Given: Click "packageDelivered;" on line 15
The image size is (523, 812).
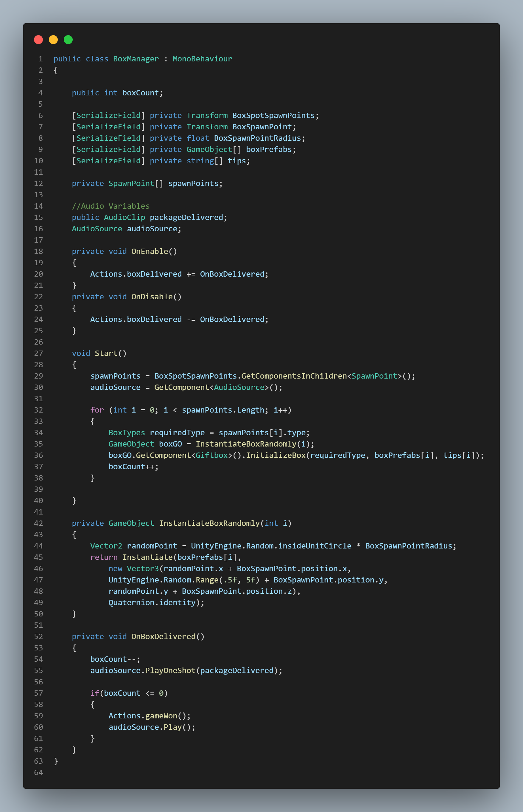Looking at the screenshot, I should pyautogui.click(x=189, y=218).
